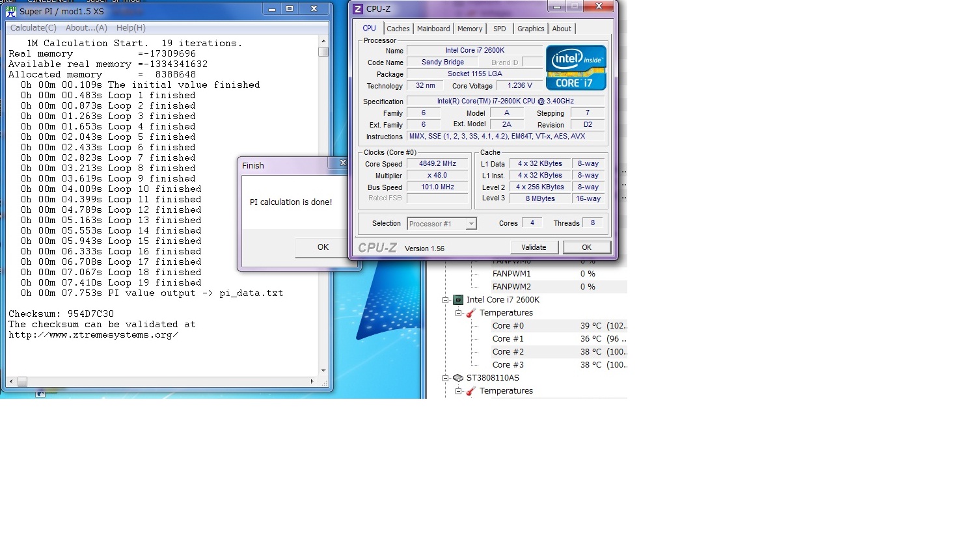Switch to the Graphics tab in CPU-Z

pyautogui.click(x=531, y=29)
